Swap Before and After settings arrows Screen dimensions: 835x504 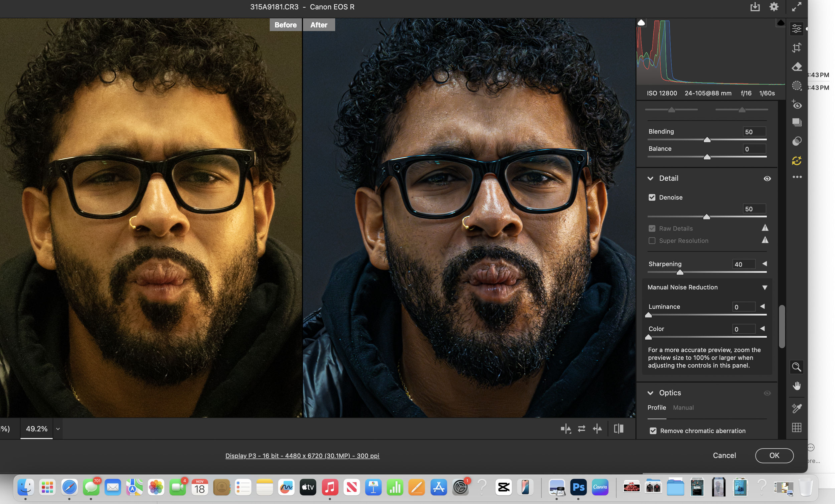pyautogui.click(x=581, y=429)
